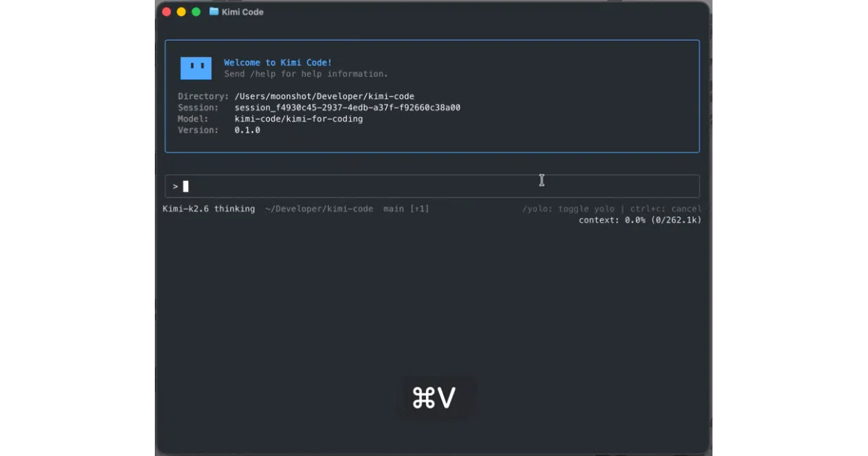Click 'Kimi-k2.6 thinking' status text
This screenshot has width=868, height=456.
click(x=208, y=208)
